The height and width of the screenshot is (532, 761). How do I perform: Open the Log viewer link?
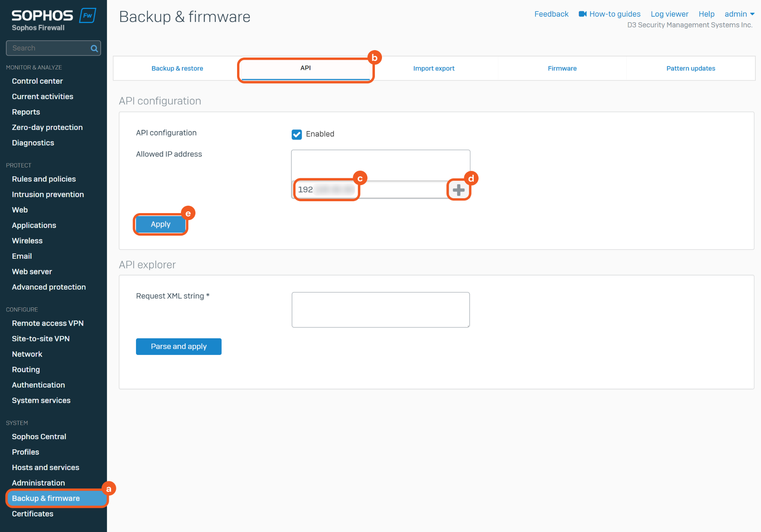pyautogui.click(x=669, y=14)
